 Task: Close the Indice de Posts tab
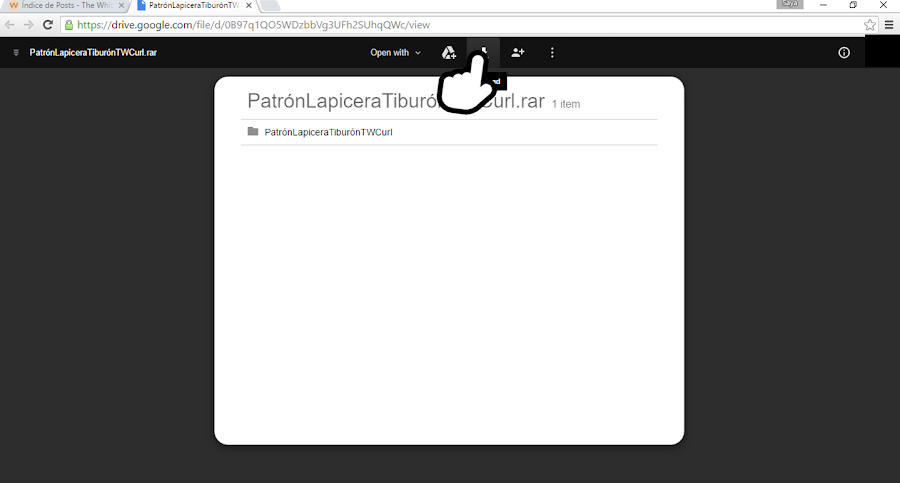pos(121,5)
